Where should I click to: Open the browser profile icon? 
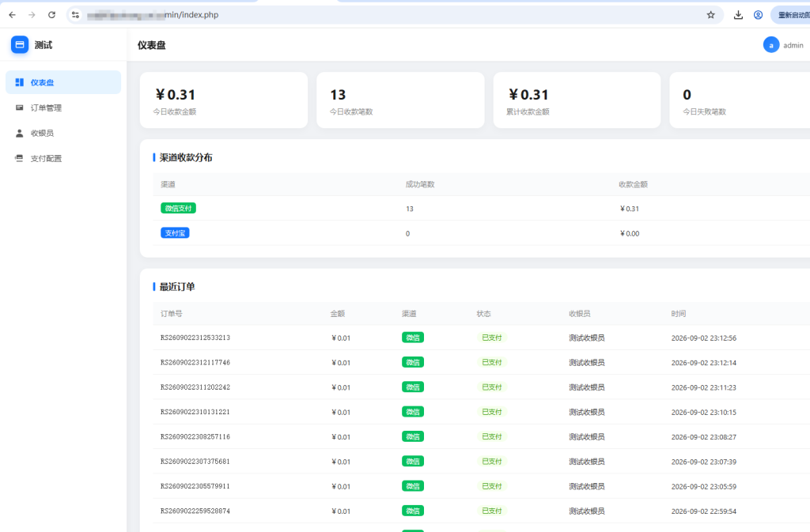pos(758,15)
